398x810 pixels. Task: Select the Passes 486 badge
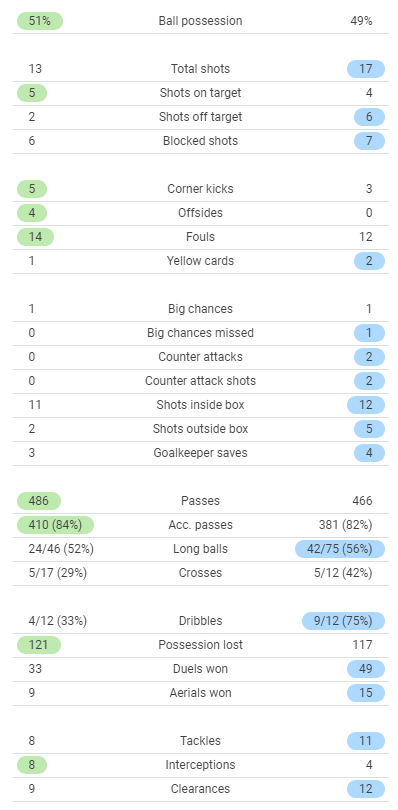(x=39, y=501)
